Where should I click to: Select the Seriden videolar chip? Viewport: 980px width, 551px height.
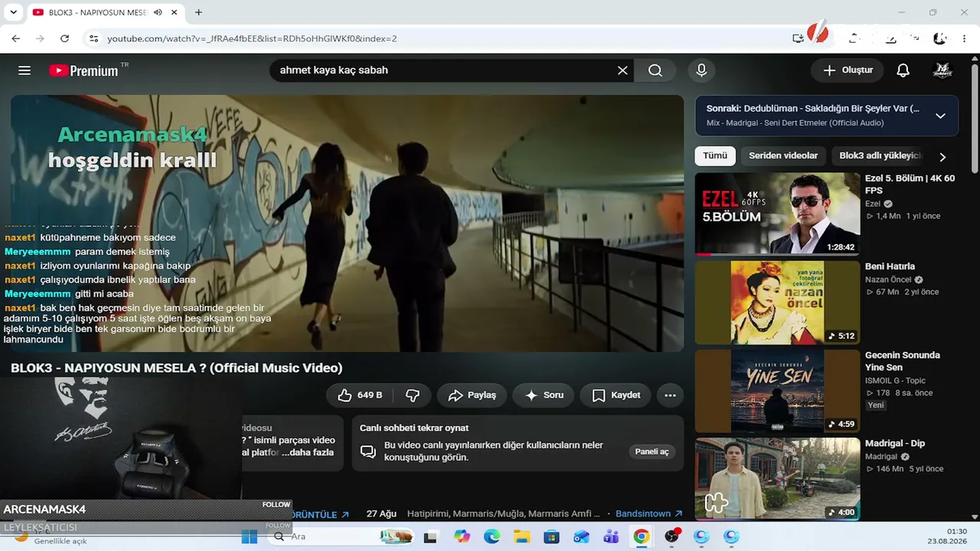click(783, 156)
